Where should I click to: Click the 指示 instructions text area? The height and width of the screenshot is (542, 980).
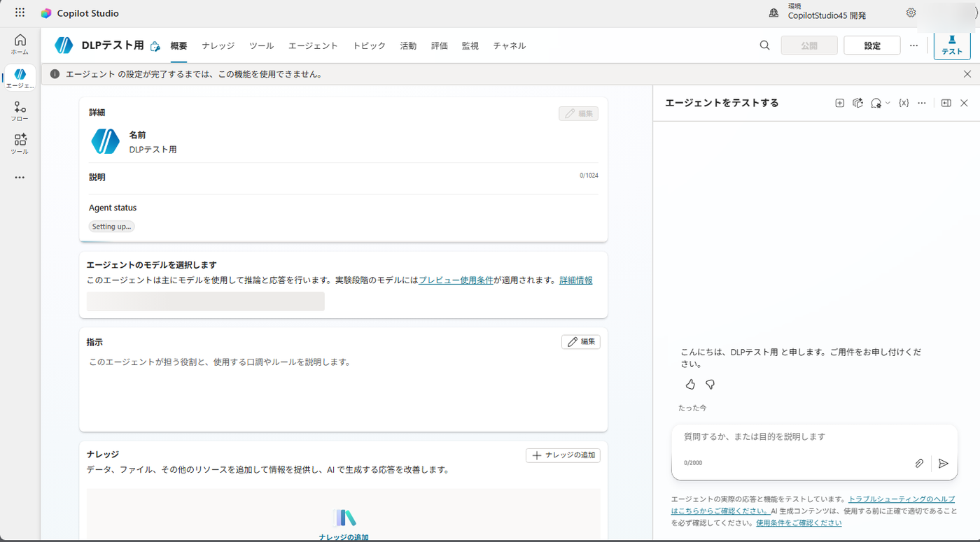pos(344,389)
